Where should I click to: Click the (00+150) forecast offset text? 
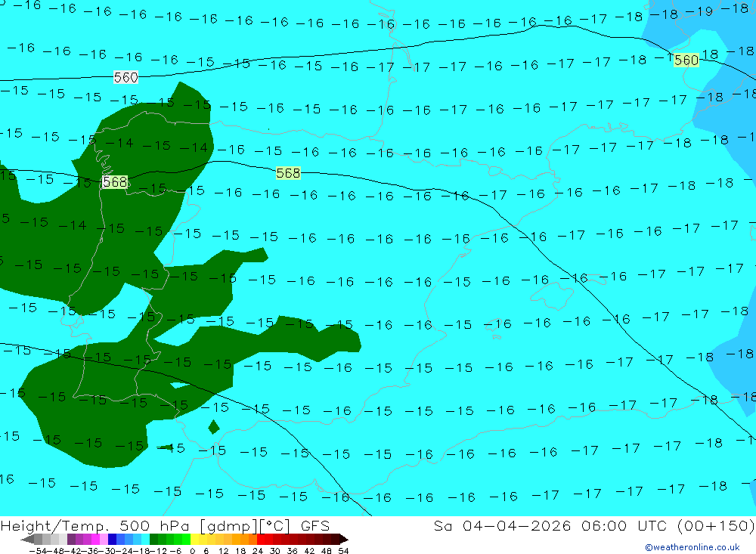coord(715,525)
